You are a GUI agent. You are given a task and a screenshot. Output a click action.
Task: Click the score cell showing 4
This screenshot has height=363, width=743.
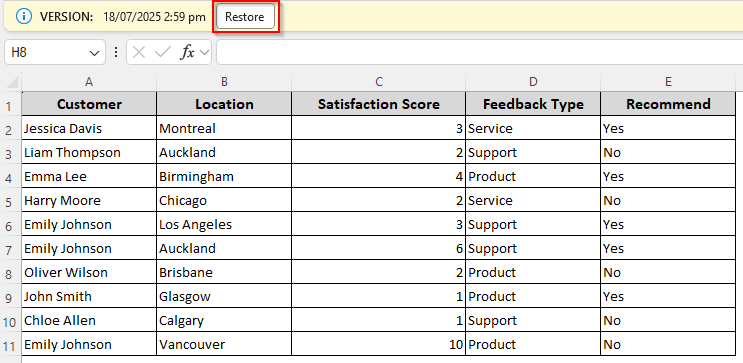click(379, 176)
